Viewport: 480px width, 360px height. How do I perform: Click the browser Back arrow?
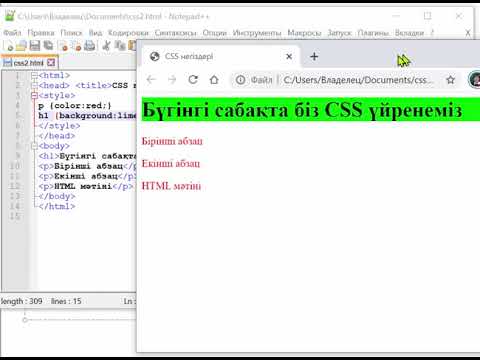point(151,80)
